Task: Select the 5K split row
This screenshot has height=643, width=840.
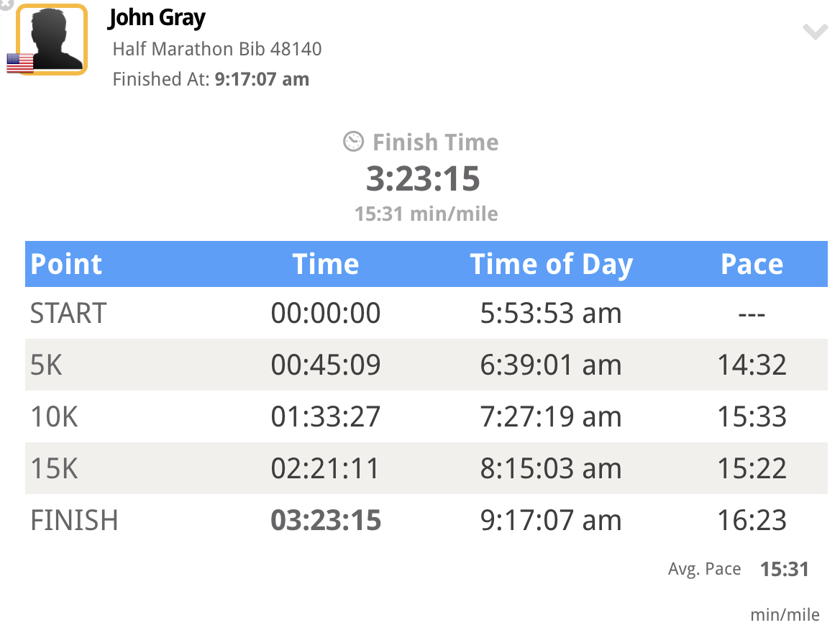Action: [426, 365]
